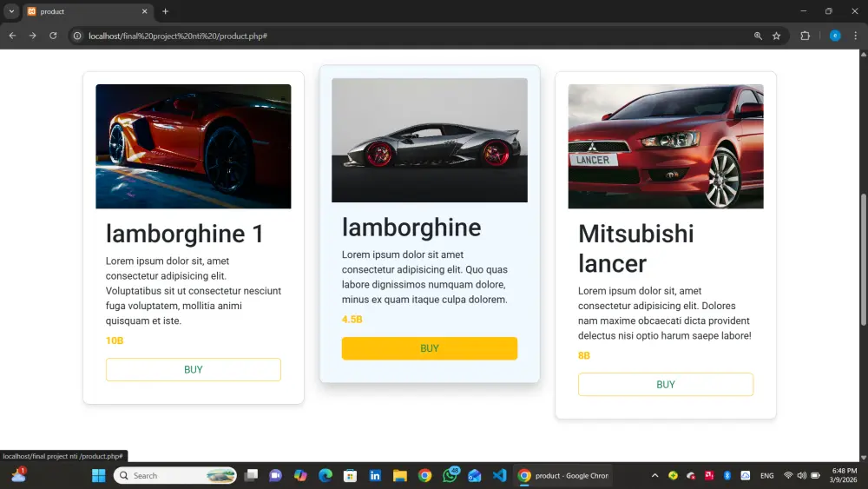Go forward in browser history
The height and width of the screenshot is (489, 868).
pyautogui.click(x=33, y=36)
